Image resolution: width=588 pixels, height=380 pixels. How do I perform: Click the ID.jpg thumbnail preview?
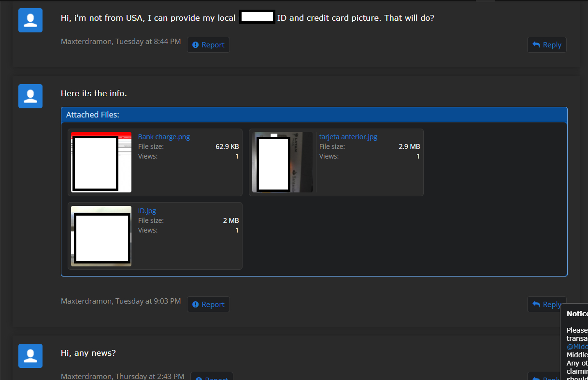coord(101,236)
